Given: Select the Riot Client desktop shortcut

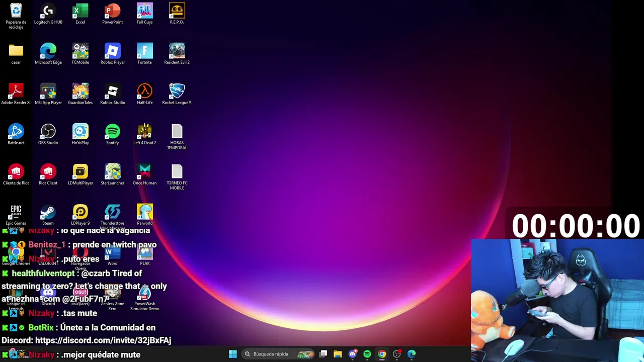Looking at the screenshot, I should [x=48, y=175].
